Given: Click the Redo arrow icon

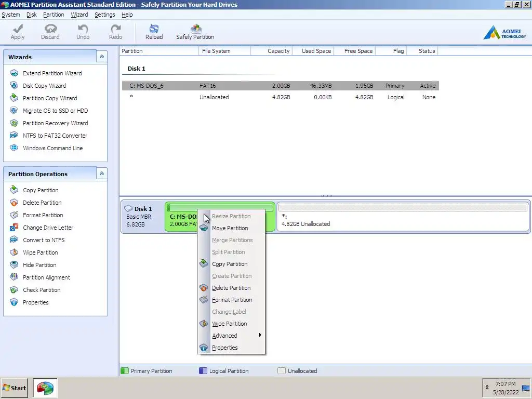Looking at the screenshot, I should [x=116, y=29].
